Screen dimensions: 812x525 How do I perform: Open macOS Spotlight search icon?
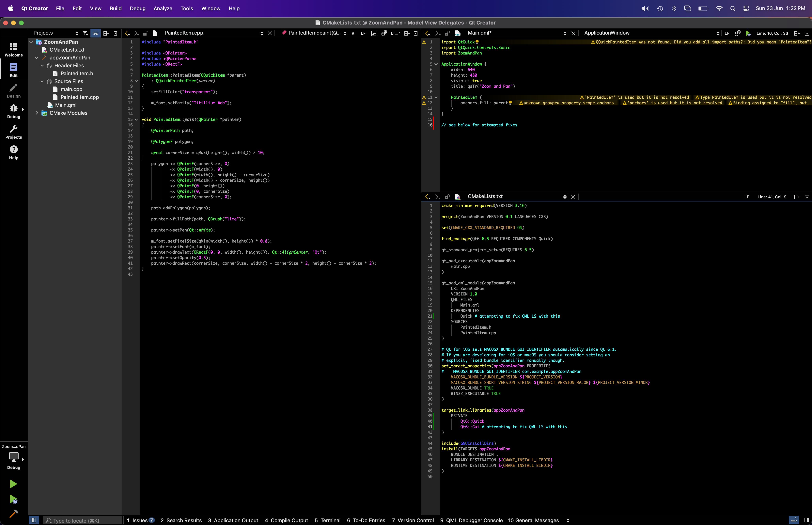coord(733,8)
